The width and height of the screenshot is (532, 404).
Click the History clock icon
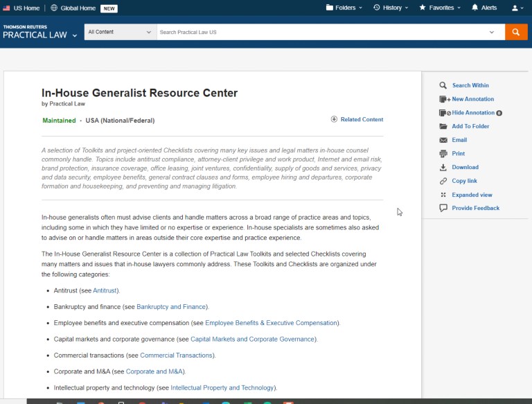click(x=377, y=8)
